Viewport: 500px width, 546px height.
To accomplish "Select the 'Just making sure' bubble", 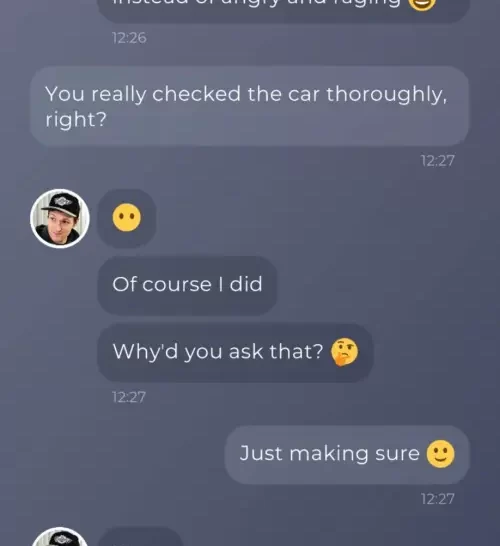I will click(x=347, y=455).
